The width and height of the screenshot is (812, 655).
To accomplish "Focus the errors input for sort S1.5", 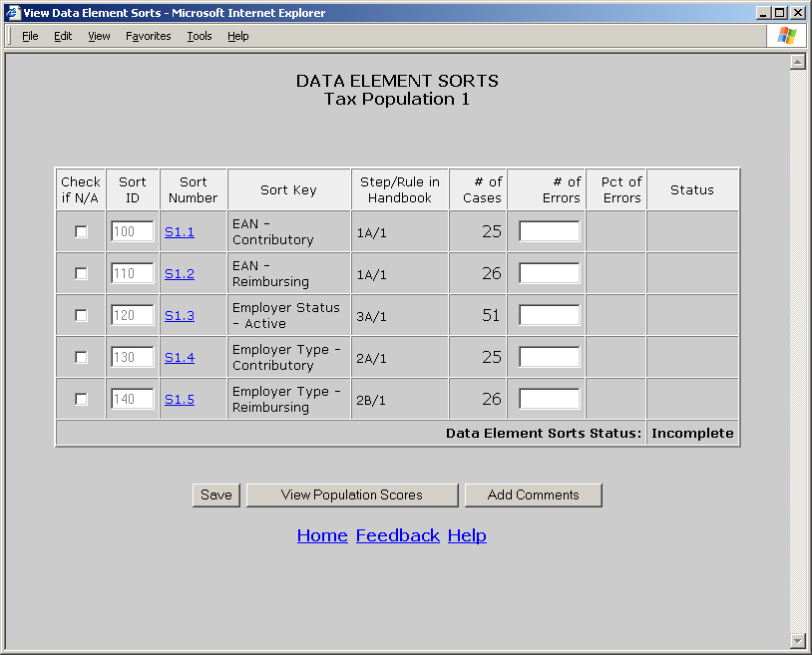I will [549, 399].
